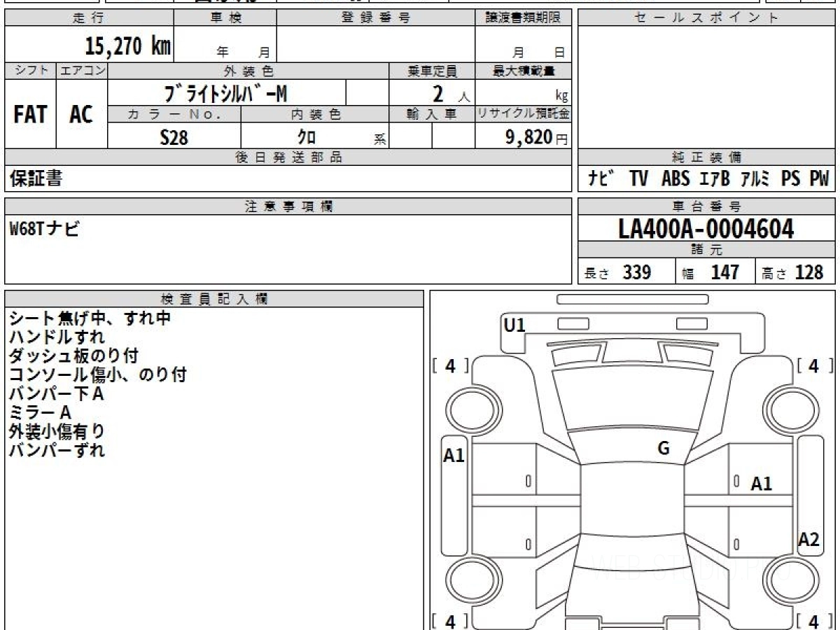Viewport: 840px width, 630px height.
Task: Click the note ダッシュ板のり付
Action: pos(73,356)
